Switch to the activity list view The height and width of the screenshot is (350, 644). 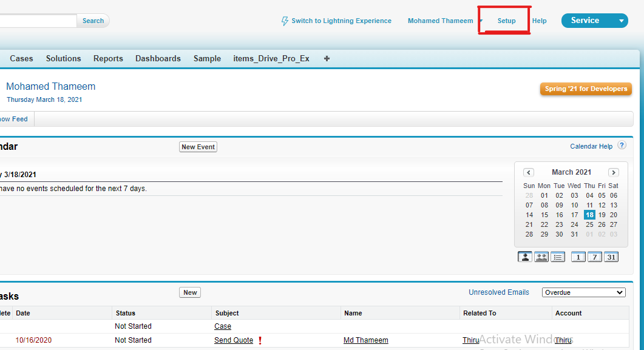[x=558, y=257]
